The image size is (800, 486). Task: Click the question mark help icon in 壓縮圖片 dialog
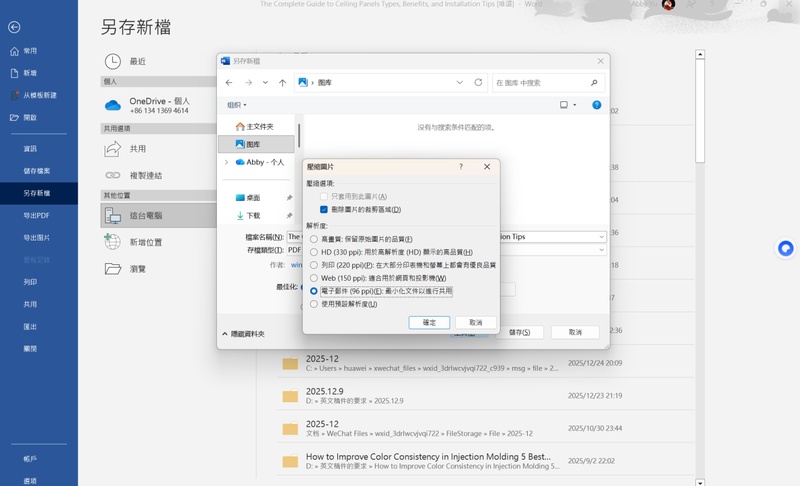tap(461, 167)
